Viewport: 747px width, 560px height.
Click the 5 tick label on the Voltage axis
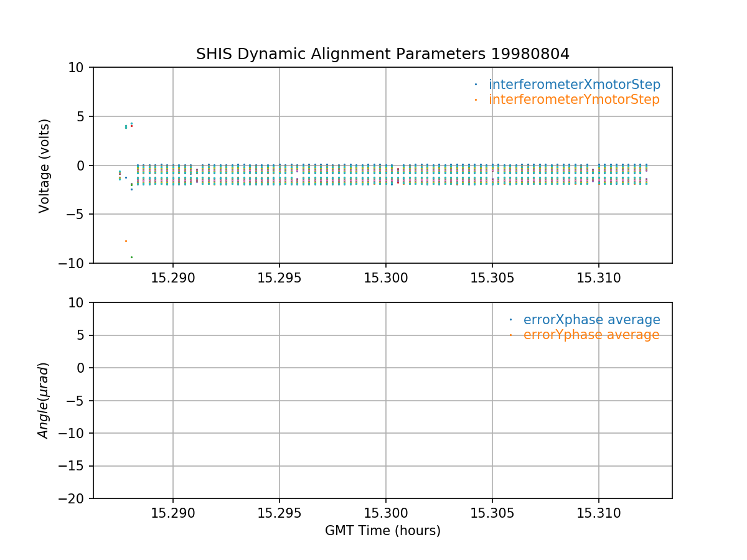[83, 116]
